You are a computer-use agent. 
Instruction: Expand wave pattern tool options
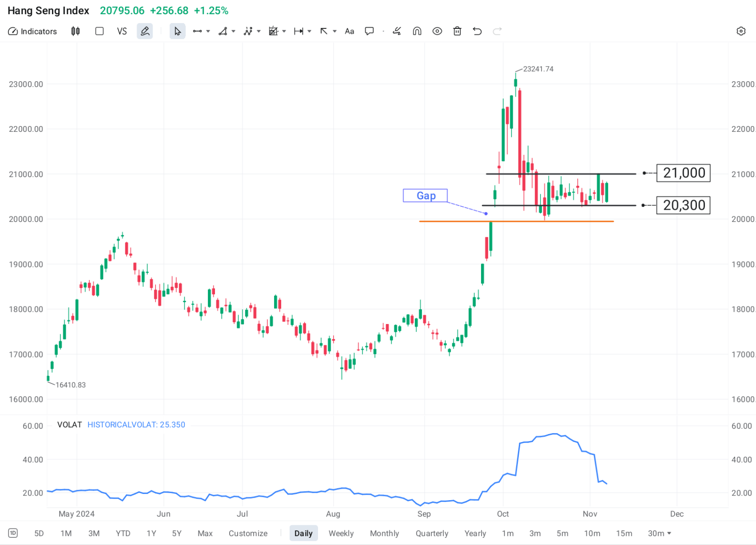point(259,31)
